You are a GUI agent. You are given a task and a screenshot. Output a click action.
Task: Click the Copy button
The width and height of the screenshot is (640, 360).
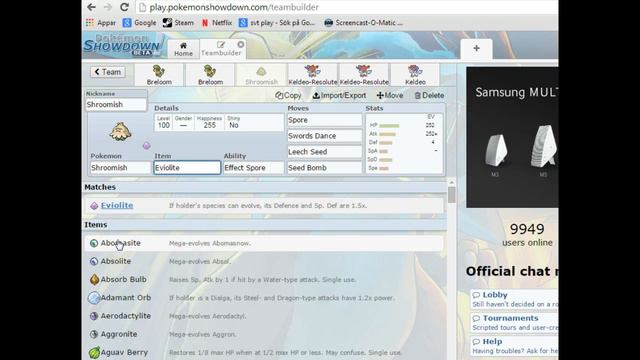click(288, 96)
